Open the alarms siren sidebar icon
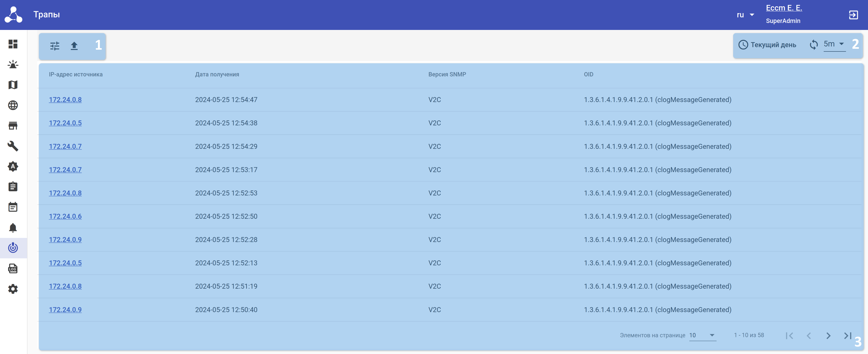The width and height of the screenshot is (868, 354). coord(13,64)
